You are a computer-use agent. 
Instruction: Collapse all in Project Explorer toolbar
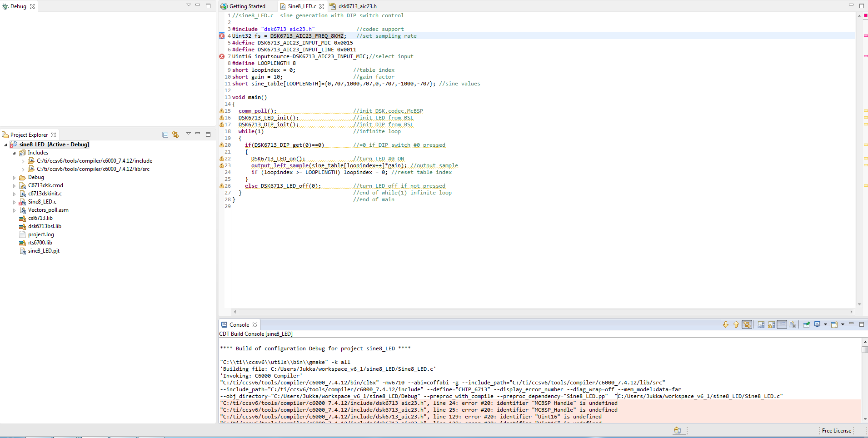coord(165,134)
